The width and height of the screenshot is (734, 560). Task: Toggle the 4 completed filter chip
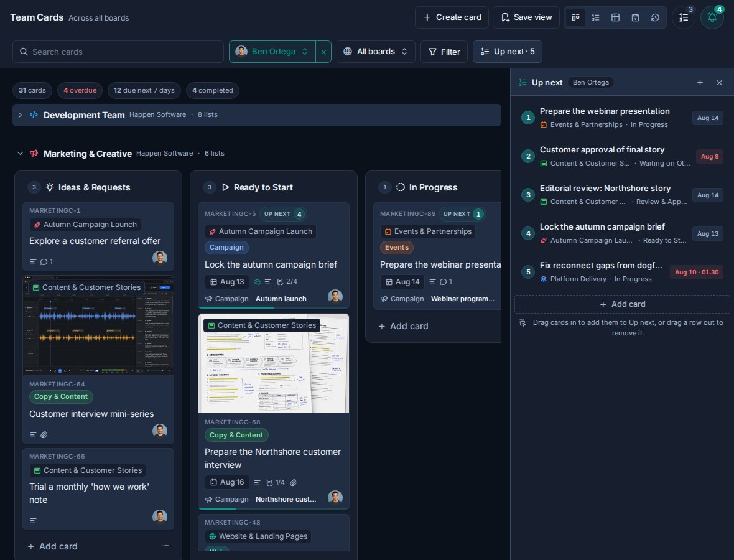pyautogui.click(x=213, y=90)
